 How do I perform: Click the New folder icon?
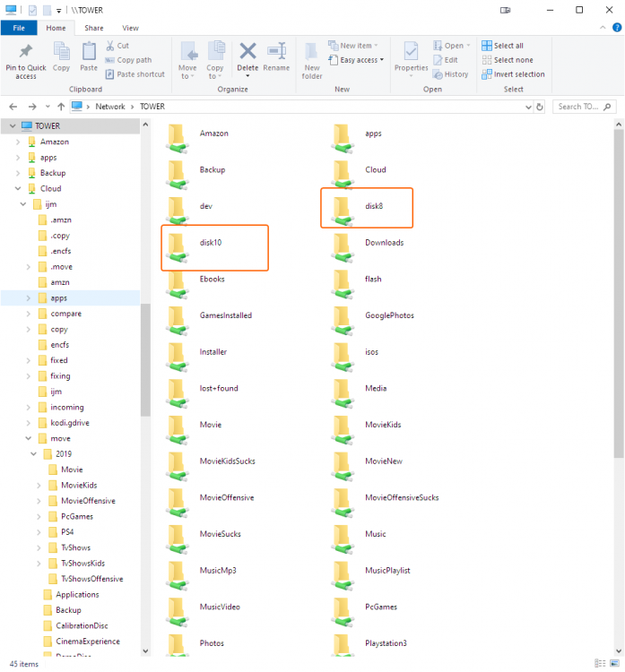(312, 51)
